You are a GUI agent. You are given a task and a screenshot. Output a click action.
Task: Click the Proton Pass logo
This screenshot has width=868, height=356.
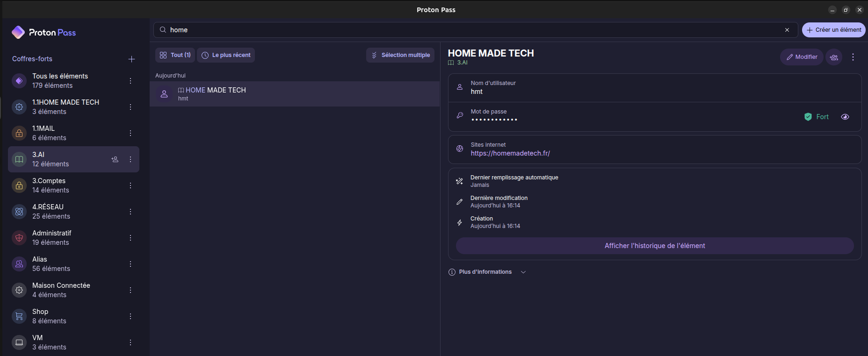click(43, 32)
